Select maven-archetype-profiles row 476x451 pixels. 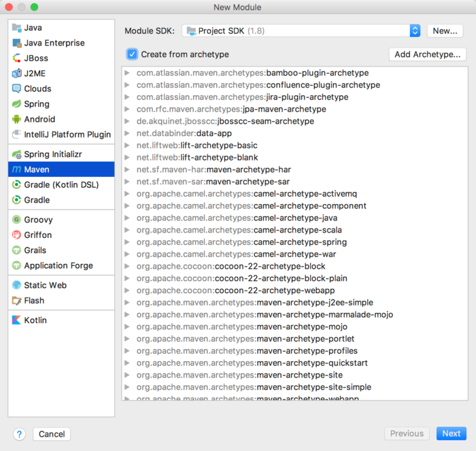(294, 351)
